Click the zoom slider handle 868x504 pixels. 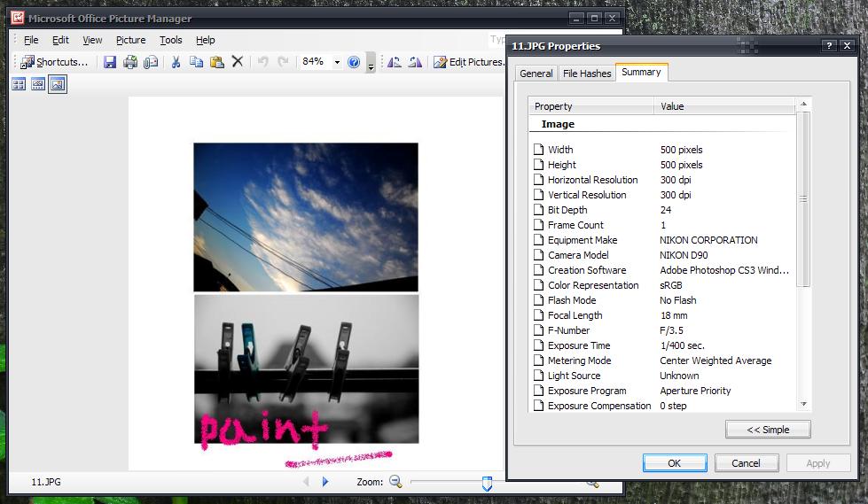click(x=487, y=483)
